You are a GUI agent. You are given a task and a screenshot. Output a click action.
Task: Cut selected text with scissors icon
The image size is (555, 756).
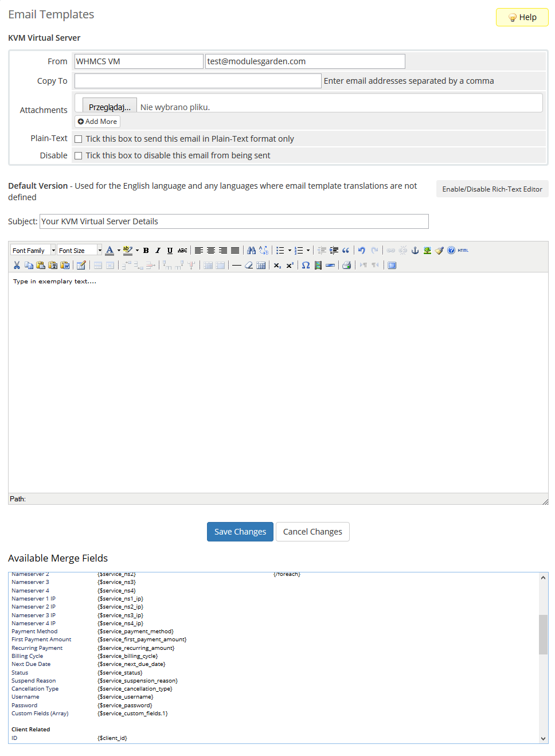[17, 265]
